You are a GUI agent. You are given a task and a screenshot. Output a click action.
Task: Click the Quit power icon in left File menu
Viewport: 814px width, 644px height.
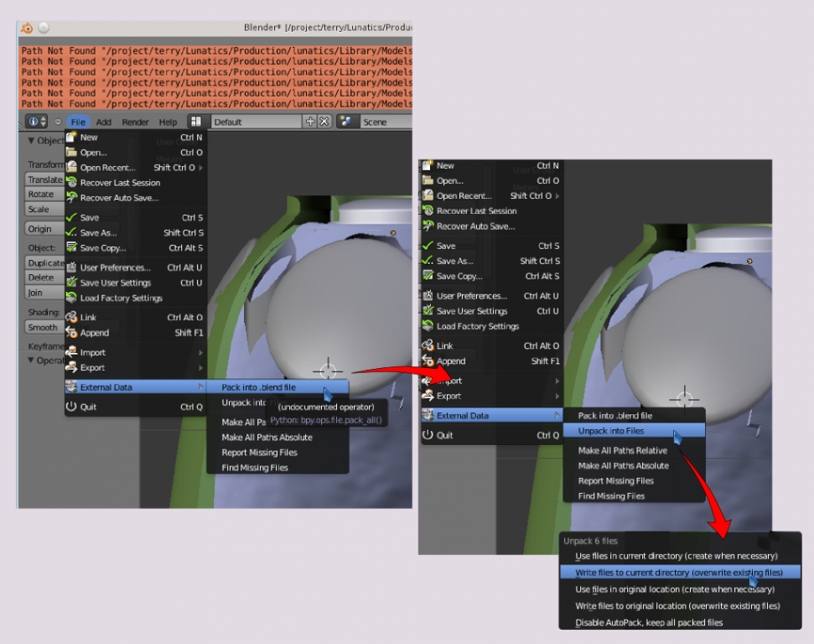pos(71,406)
